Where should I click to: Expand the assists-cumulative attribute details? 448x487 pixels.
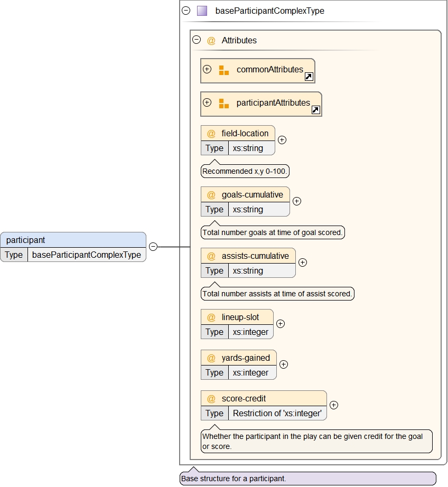303,263
